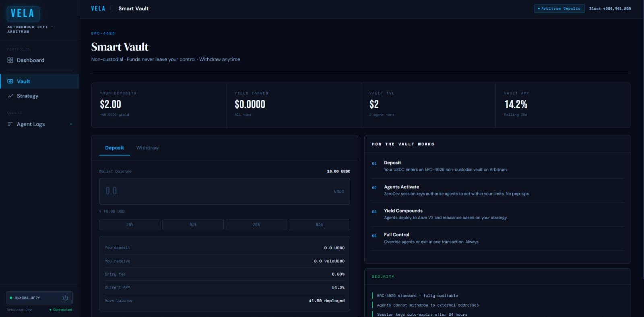Select Vault in the sidebar
Image resolution: width=644 pixels, height=317 pixels.
pos(39,81)
